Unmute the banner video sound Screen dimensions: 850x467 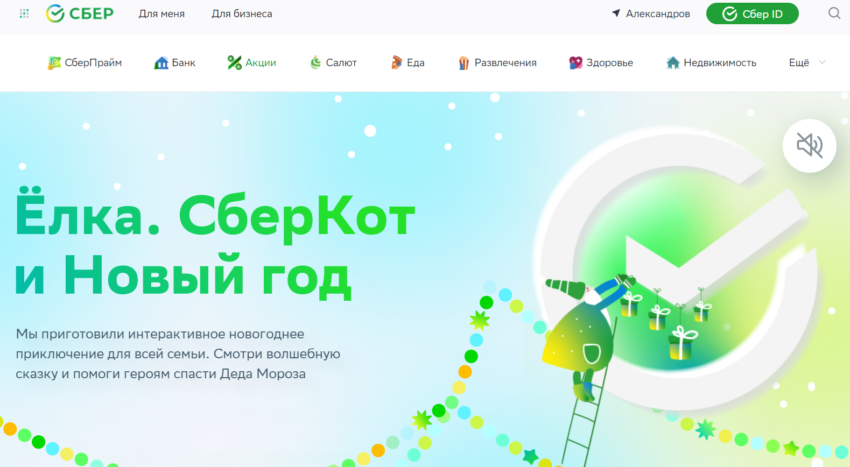(x=809, y=145)
